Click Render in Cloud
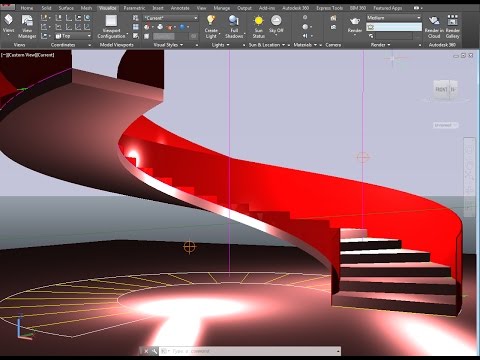This screenshot has width=480, height=360. click(434, 27)
